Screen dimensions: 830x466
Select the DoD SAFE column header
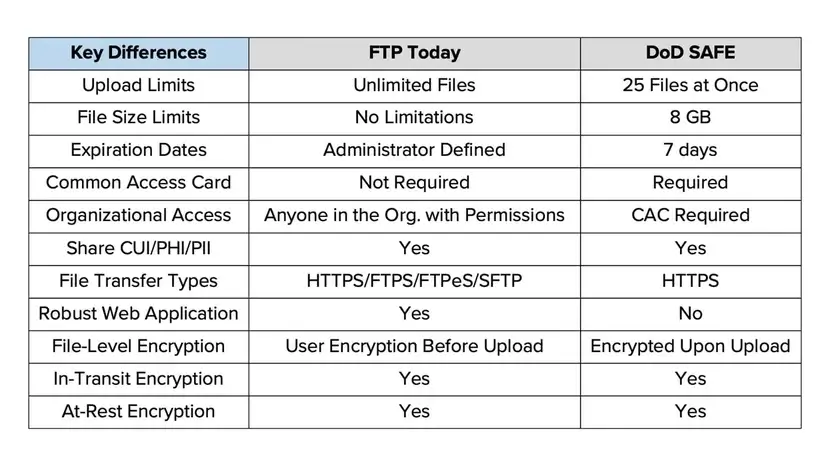pos(690,53)
